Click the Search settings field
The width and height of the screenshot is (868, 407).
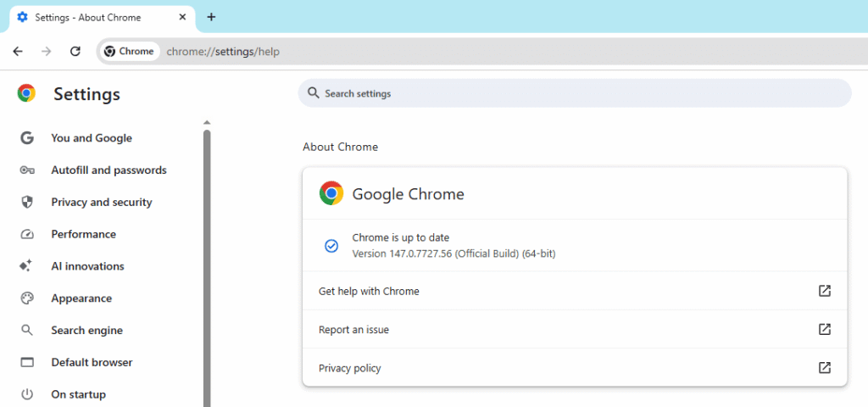tap(575, 93)
